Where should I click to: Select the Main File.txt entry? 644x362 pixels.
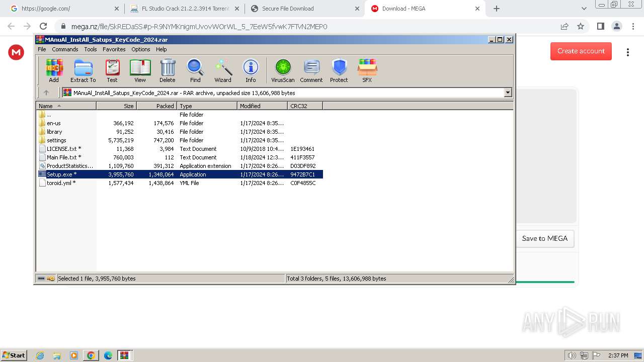(64, 157)
